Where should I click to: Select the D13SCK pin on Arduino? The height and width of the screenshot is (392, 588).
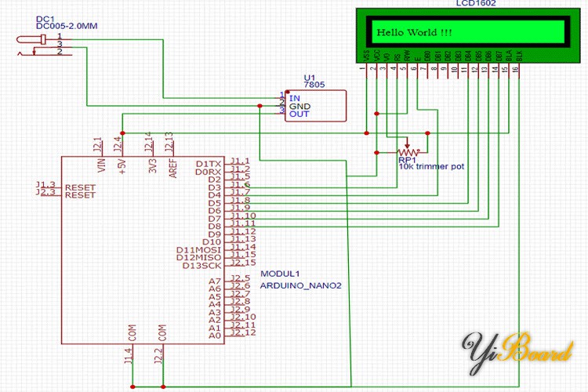203,265
